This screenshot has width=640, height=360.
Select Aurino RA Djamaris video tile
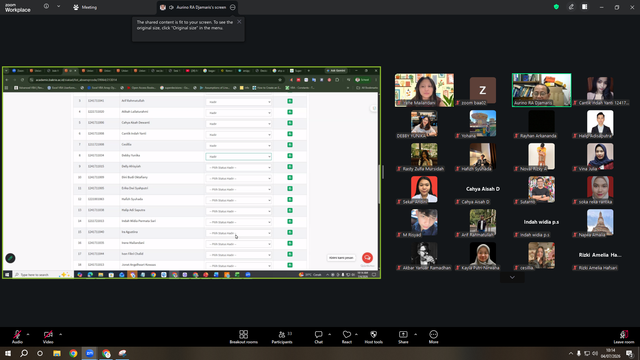(x=542, y=90)
